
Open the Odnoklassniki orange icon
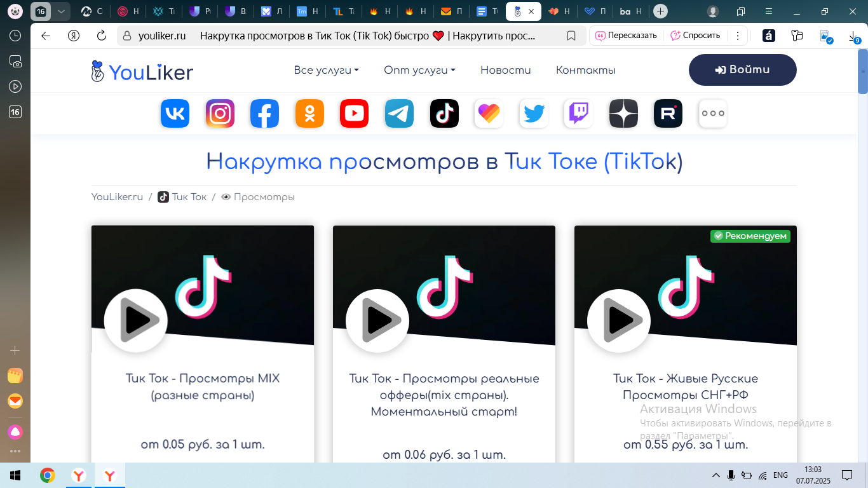pos(309,114)
